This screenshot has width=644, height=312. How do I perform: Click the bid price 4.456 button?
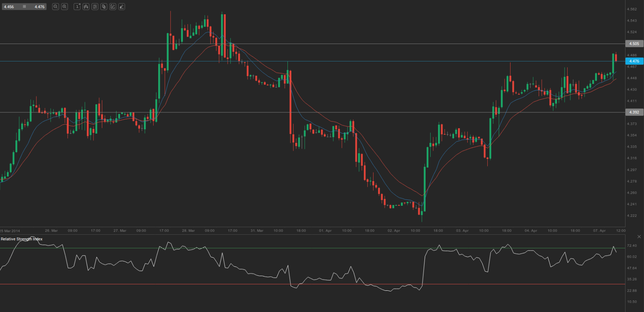coord(9,7)
